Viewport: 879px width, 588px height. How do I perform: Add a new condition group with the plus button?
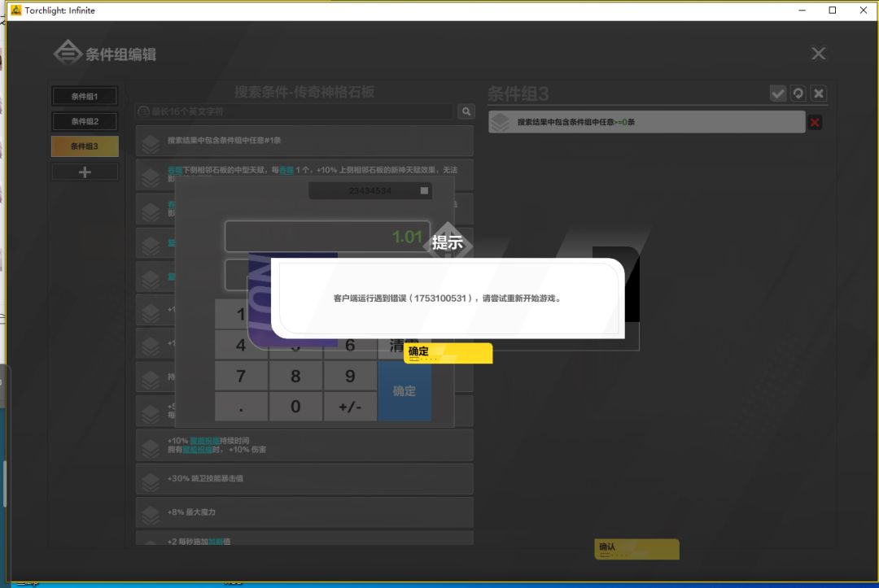click(x=85, y=172)
